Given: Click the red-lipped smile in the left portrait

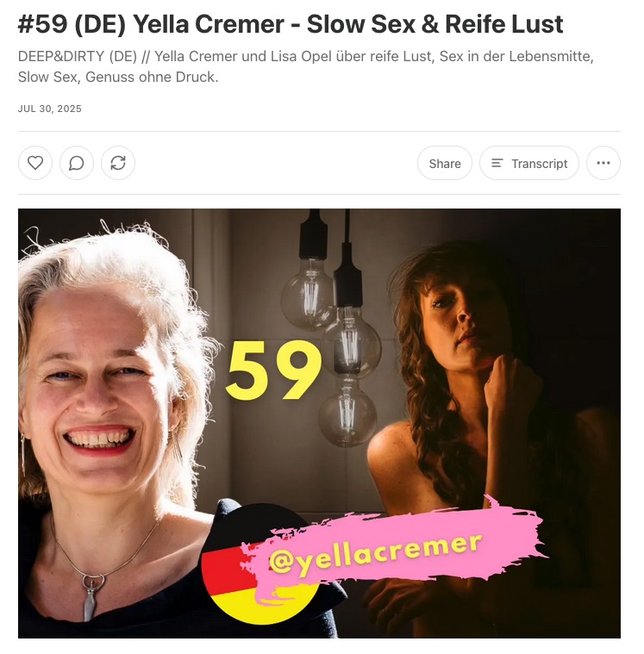Looking at the screenshot, I should point(99,440).
